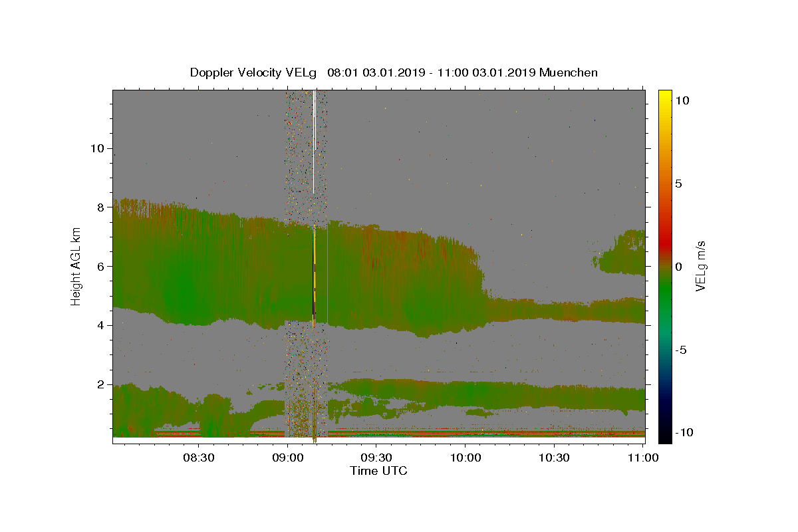This screenshot has width=798, height=532.
Task: Click the 11:00 time tick label
Action: pos(643,458)
